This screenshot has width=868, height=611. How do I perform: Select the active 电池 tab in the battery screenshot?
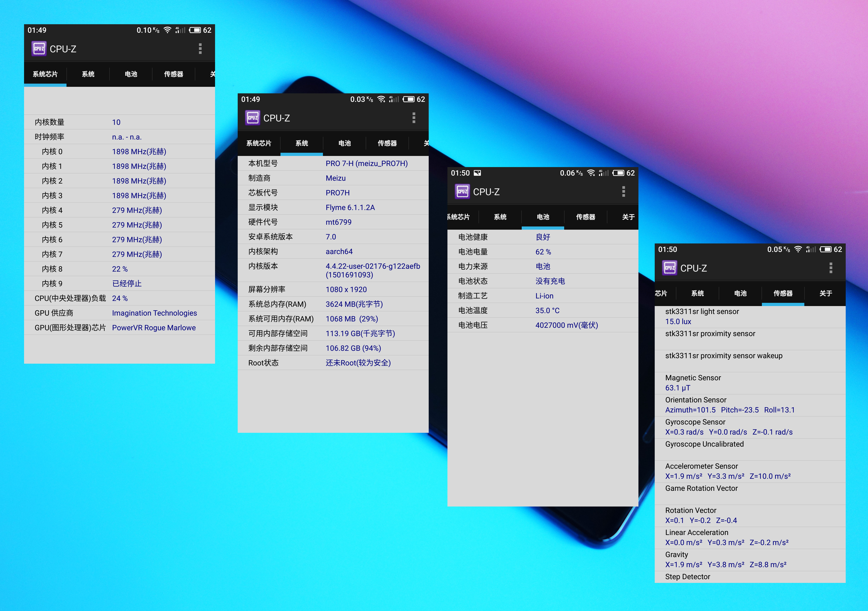tap(543, 217)
